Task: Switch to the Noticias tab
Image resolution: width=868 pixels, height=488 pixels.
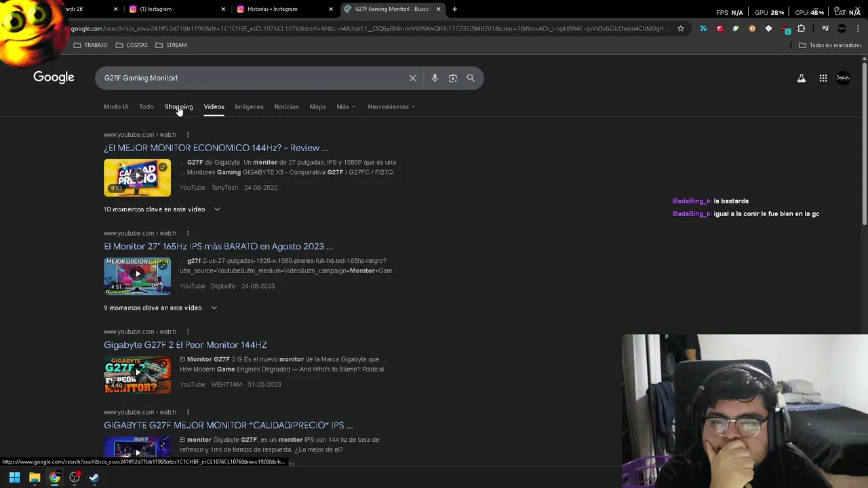Action: point(286,106)
